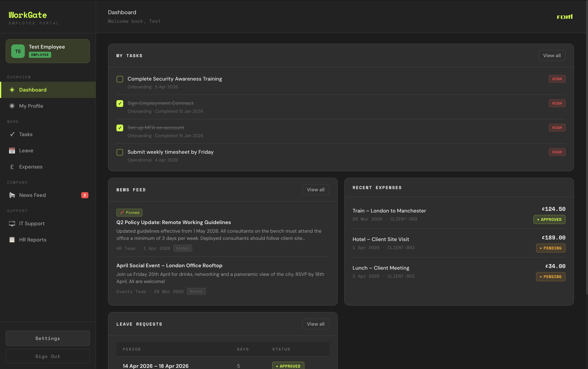Open the Tasks section

click(48, 135)
